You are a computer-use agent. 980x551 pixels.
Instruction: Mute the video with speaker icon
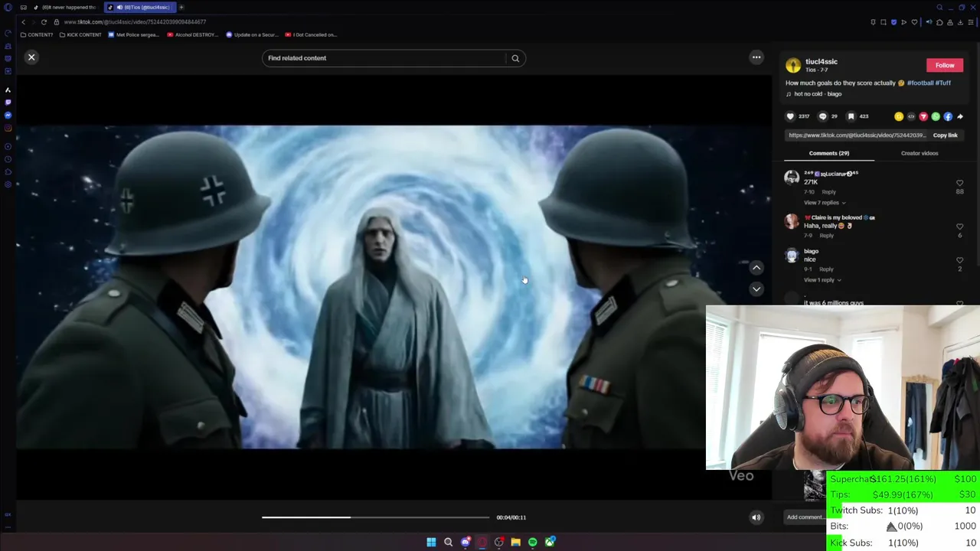pyautogui.click(x=756, y=517)
